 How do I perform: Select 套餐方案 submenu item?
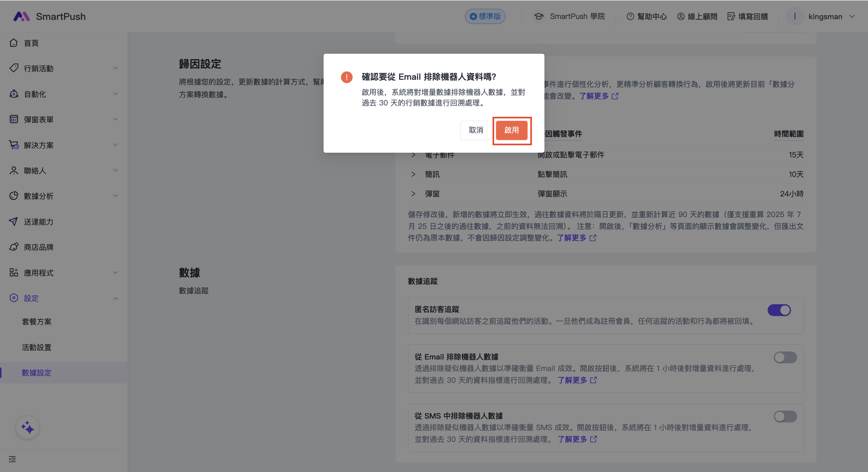(37, 322)
